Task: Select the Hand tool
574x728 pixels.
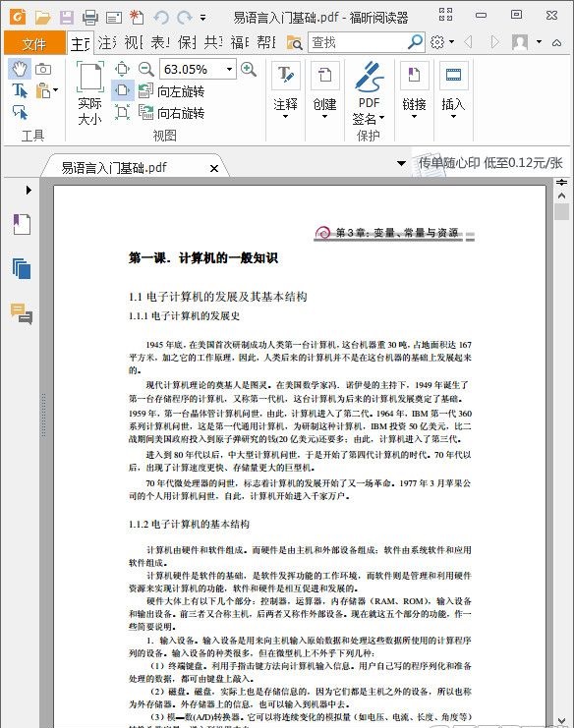Action: [x=20, y=69]
